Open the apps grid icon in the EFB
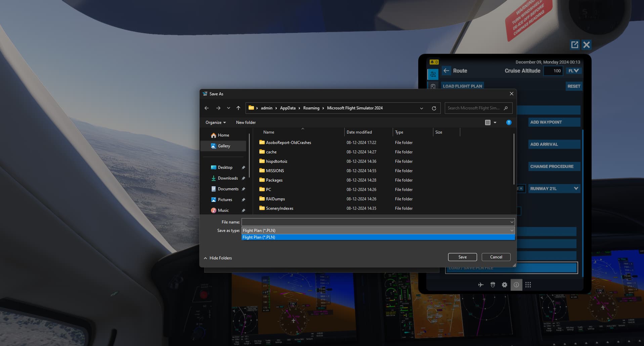The width and height of the screenshot is (644, 346). coord(528,285)
